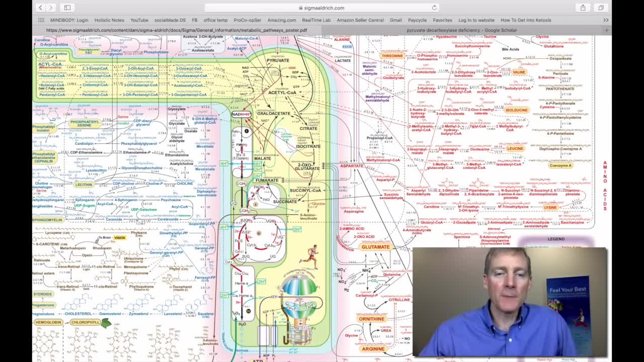The height and width of the screenshot is (362, 644).
Task: Open RealTime Lab bookmark
Action: click(x=316, y=20)
